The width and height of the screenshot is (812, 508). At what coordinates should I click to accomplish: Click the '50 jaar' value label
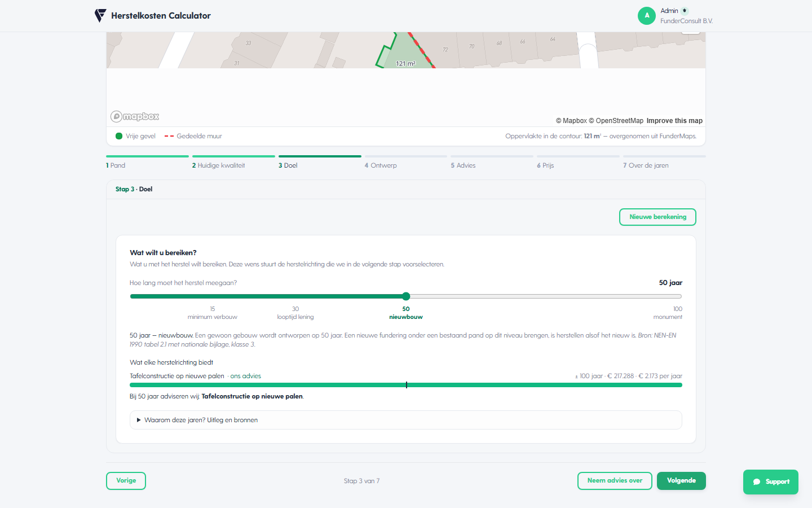pos(670,283)
